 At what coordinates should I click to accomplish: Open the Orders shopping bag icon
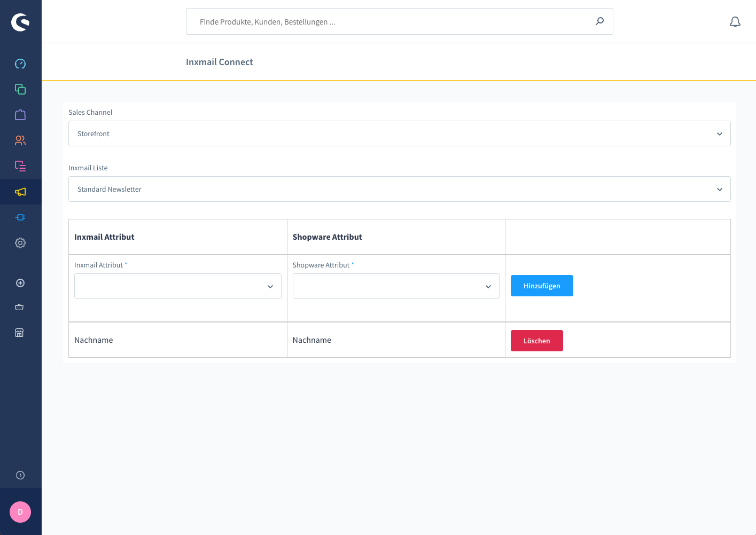(20, 115)
